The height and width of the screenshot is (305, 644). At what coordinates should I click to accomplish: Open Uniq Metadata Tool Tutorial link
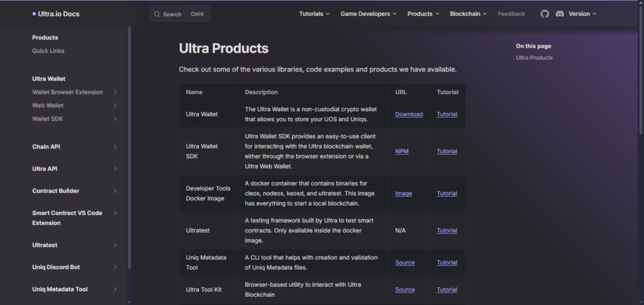(x=447, y=262)
